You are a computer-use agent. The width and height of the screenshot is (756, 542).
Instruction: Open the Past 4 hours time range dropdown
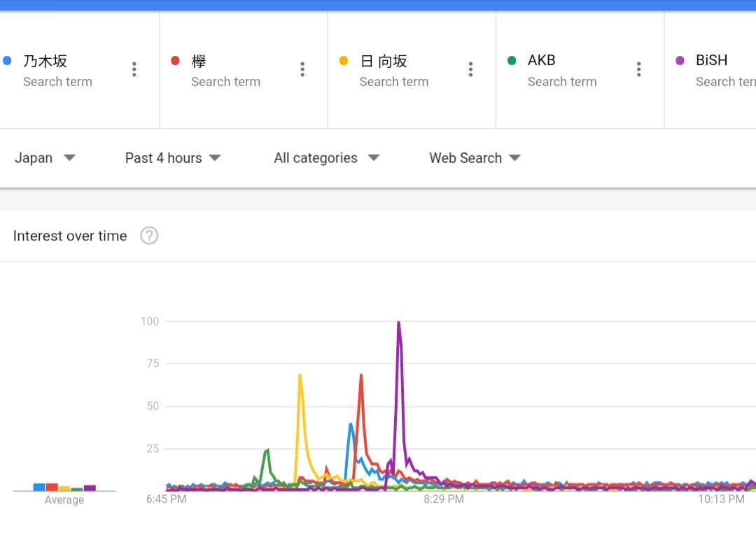point(173,158)
